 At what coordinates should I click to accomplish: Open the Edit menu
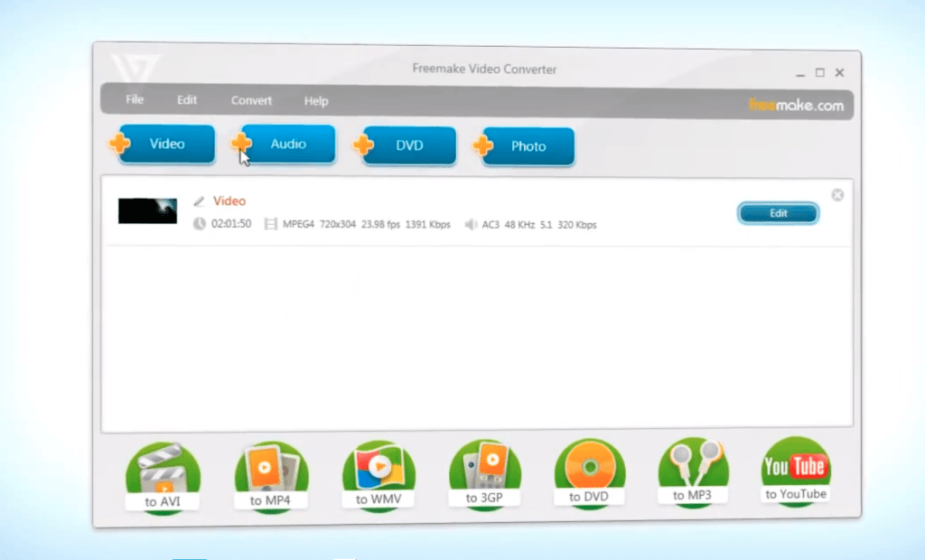click(x=187, y=100)
